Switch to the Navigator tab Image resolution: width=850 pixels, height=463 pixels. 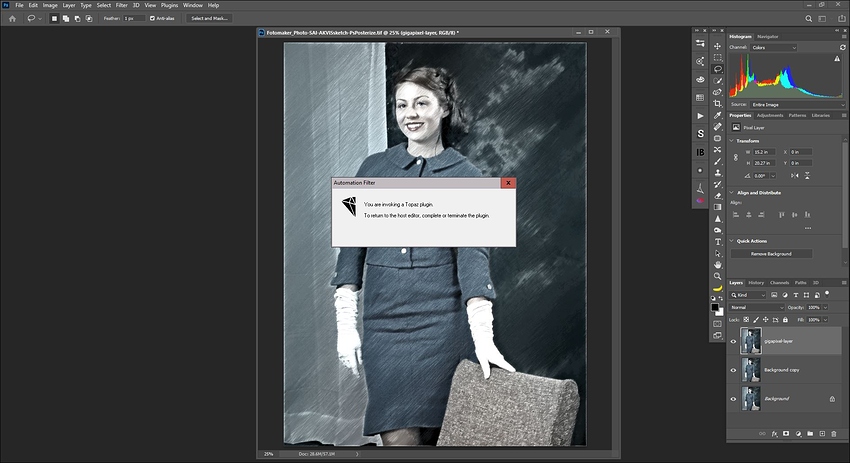(768, 37)
